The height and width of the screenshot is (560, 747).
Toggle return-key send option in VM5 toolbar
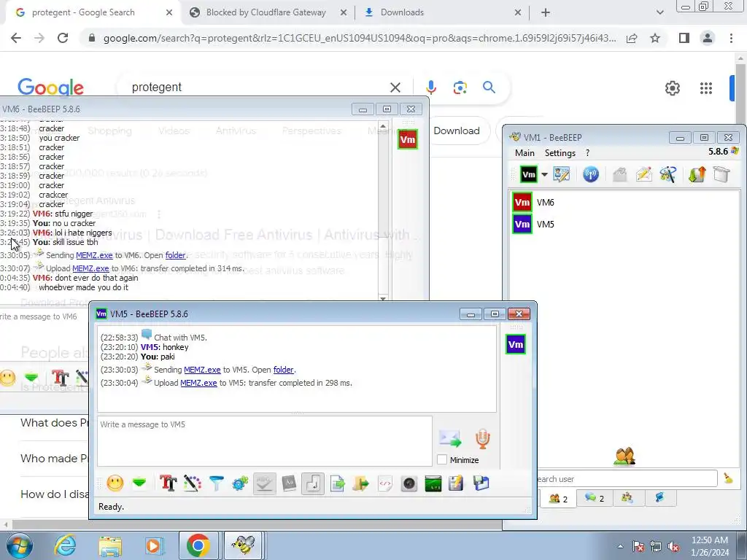pos(313,484)
